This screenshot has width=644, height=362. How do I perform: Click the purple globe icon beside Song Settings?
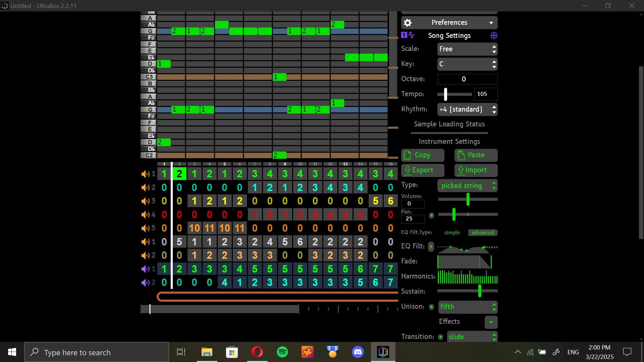point(493,36)
